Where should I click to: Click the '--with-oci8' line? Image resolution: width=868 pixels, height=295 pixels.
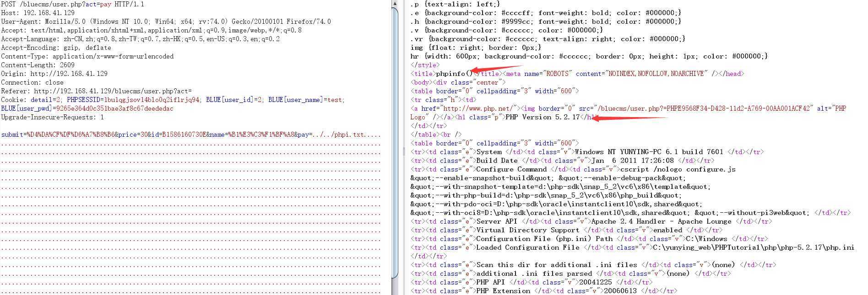[630, 213]
